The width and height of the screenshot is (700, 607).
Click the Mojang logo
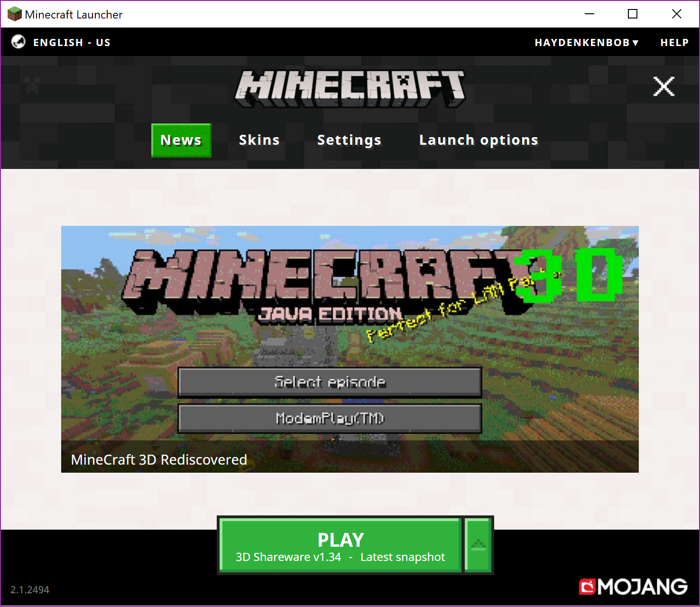pos(633,587)
